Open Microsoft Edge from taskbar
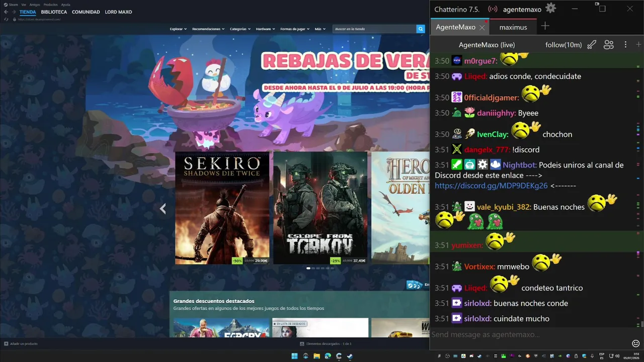 point(328,356)
